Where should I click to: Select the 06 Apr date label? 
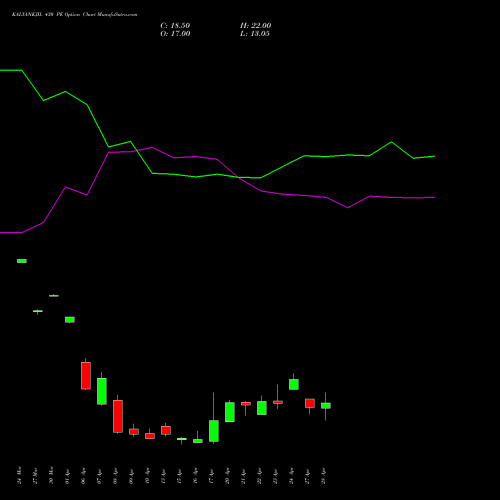coord(83,475)
